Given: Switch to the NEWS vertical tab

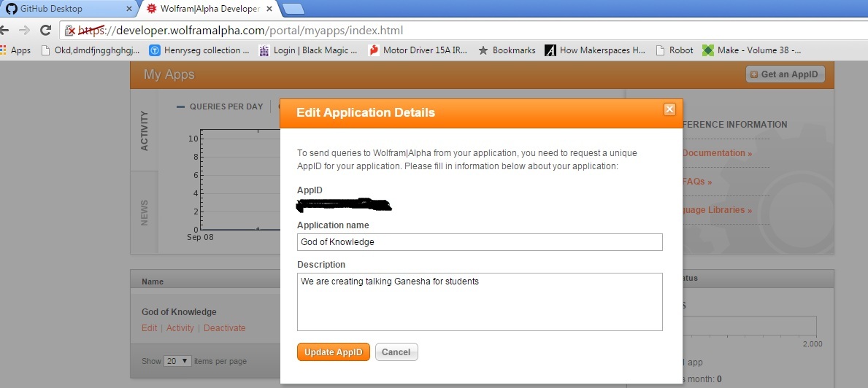Looking at the screenshot, I should [145, 213].
